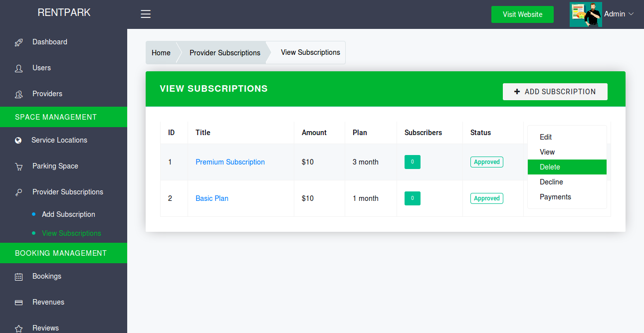Go to Home breadcrumb
Viewport: 644px width, 333px height.
click(x=161, y=53)
